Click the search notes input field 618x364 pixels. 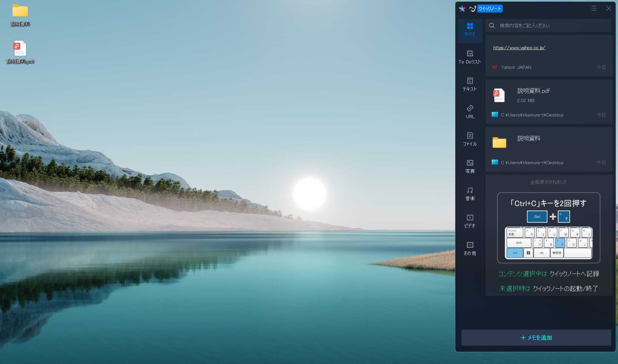(x=553, y=25)
